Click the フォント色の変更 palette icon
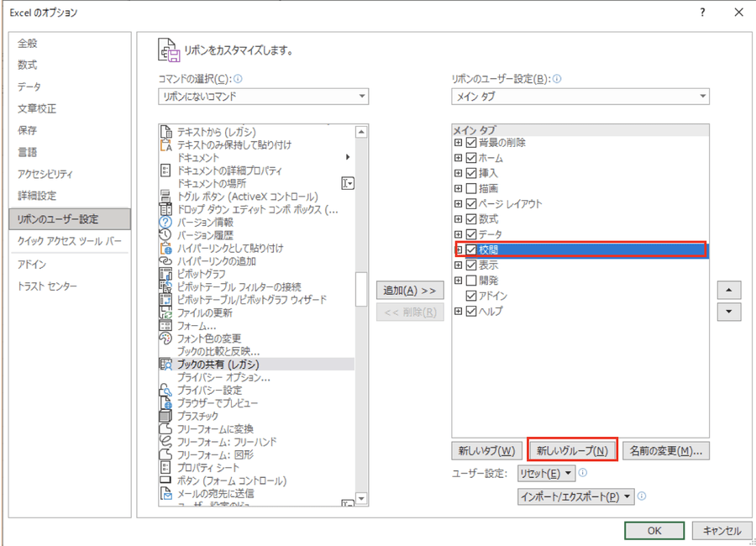This screenshot has height=546, width=756. [x=165, y=339]
